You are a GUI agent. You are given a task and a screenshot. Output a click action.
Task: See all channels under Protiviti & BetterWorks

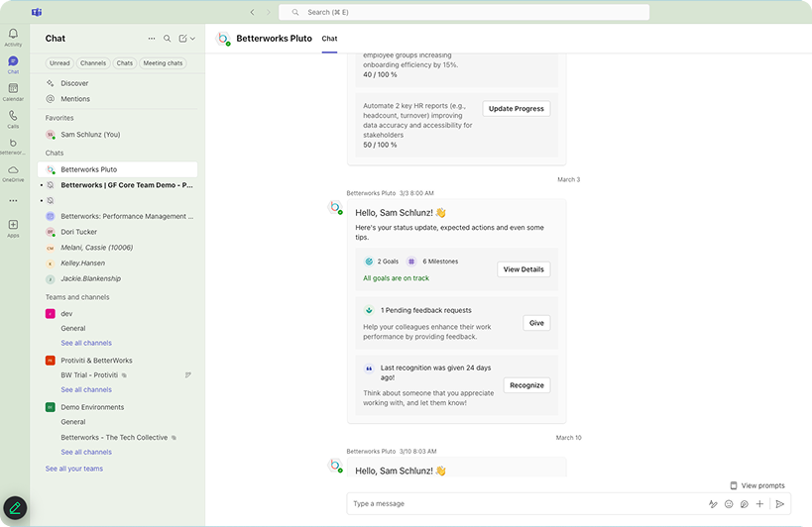(86, 389)
